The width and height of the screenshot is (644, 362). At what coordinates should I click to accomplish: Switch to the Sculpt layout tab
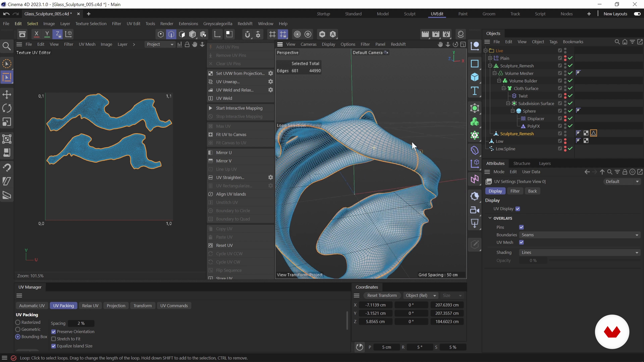coord(410,14)
